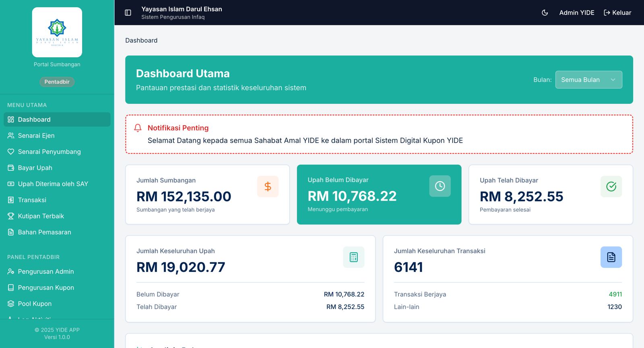Click the Lain-lain count 1230
This screenshot has width=644, height=348.
(615, 307)
